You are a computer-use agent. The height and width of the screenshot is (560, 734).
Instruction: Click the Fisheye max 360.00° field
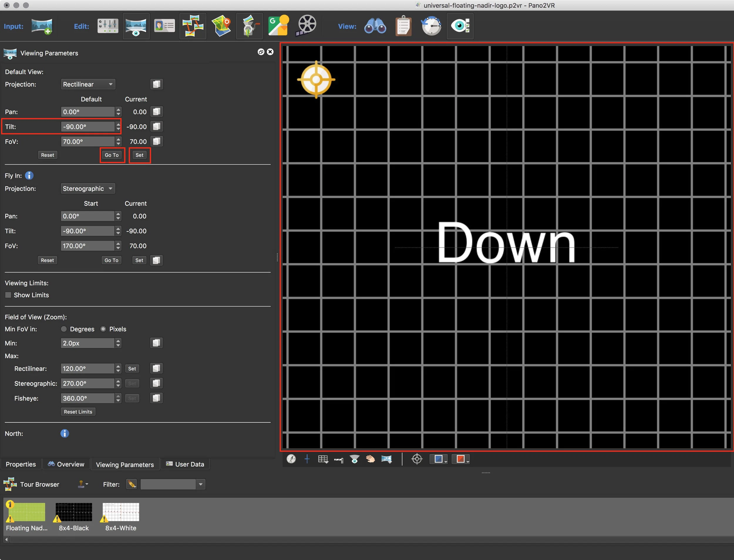(87, 398)
